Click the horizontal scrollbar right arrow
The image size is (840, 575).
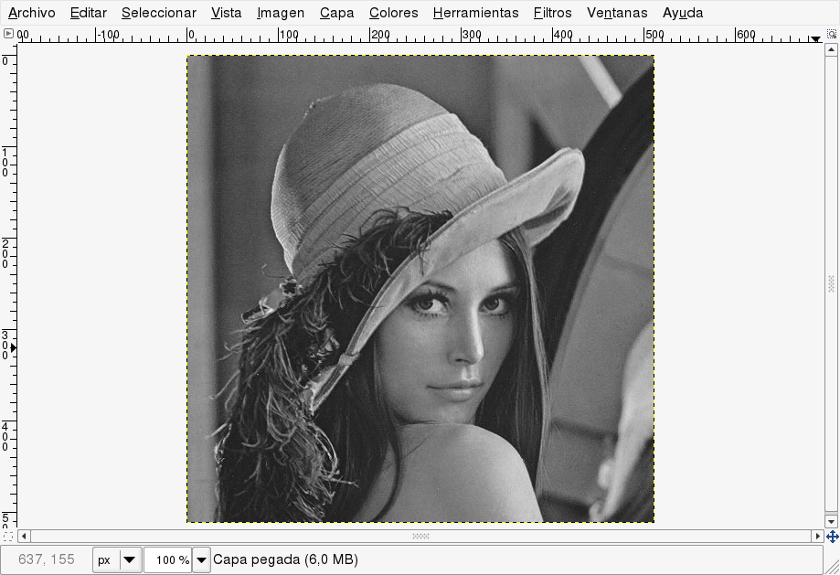click(818, 536)
